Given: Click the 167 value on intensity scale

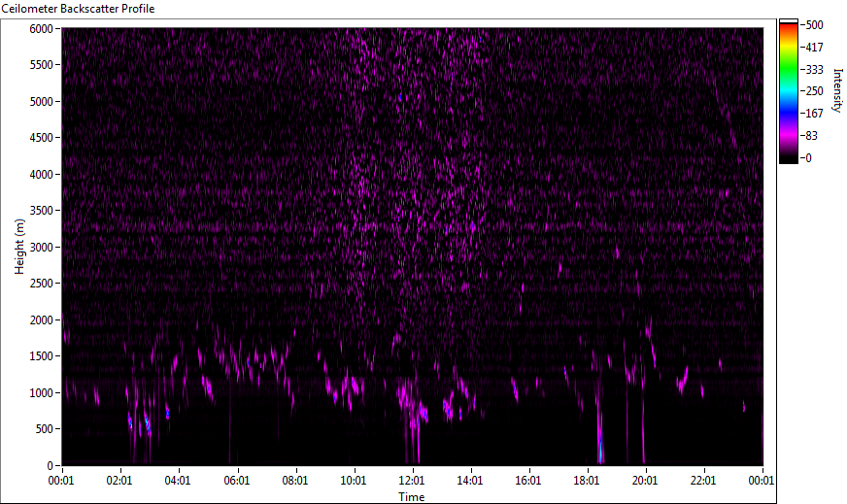Looking at the screenshot, I should [x=814, y=113].
